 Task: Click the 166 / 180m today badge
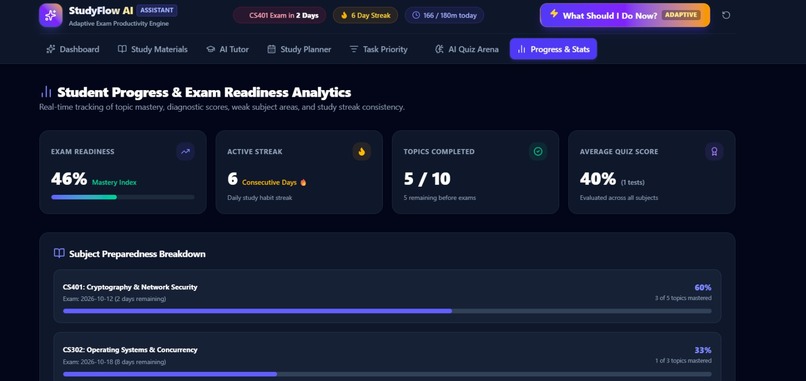click(444, 15)
